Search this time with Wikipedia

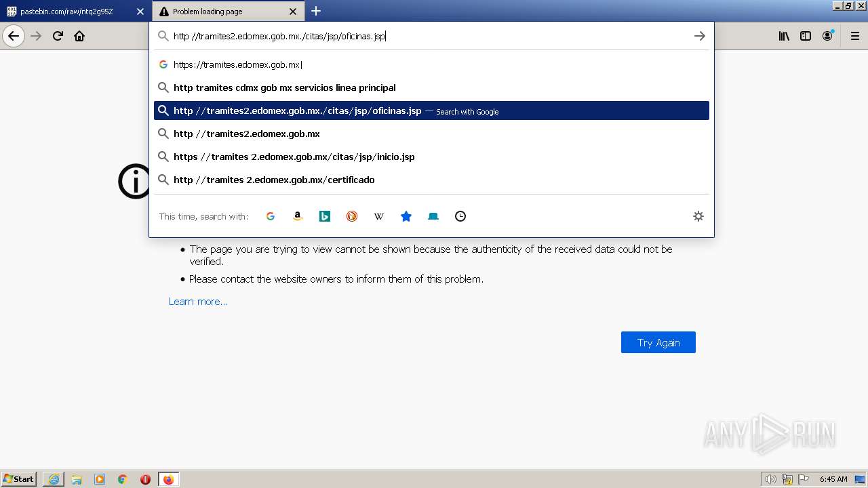379,216
